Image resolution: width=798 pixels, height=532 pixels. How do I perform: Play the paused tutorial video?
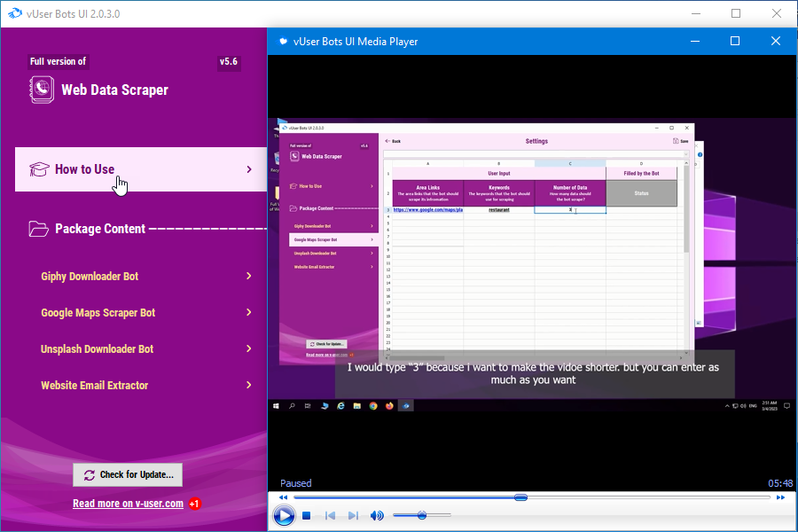(x=284, y=516)
